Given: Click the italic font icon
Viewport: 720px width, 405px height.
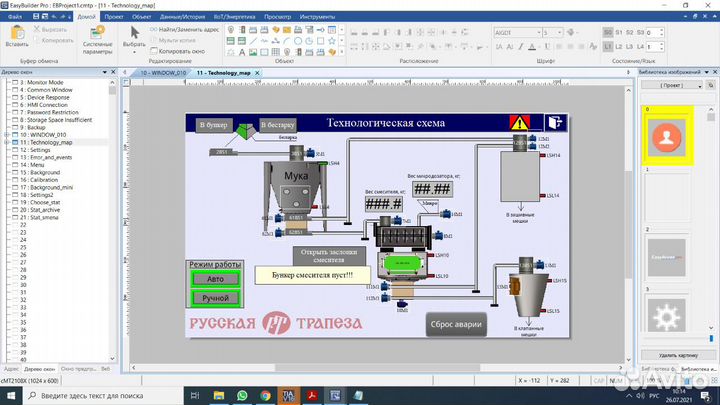Looking at the screenshot, I should (x=521, y=46).
